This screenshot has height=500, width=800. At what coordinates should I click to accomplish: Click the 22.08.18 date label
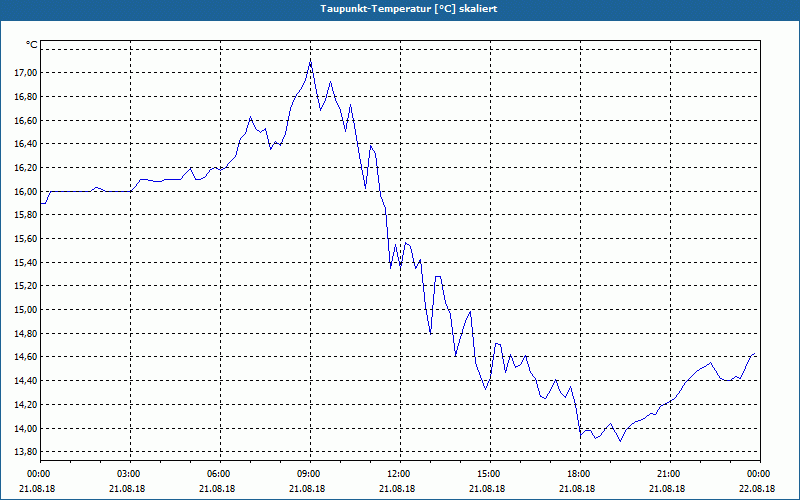click(x=757, y=489)
